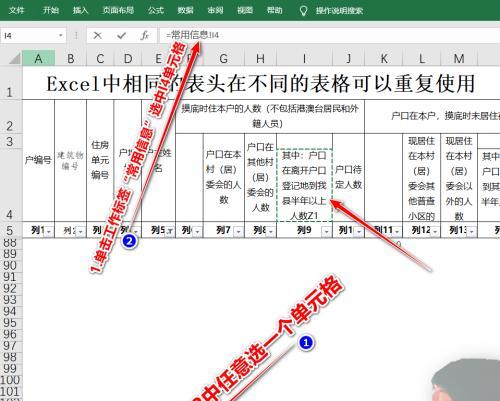Select row 88 header

tap(10, 243)
